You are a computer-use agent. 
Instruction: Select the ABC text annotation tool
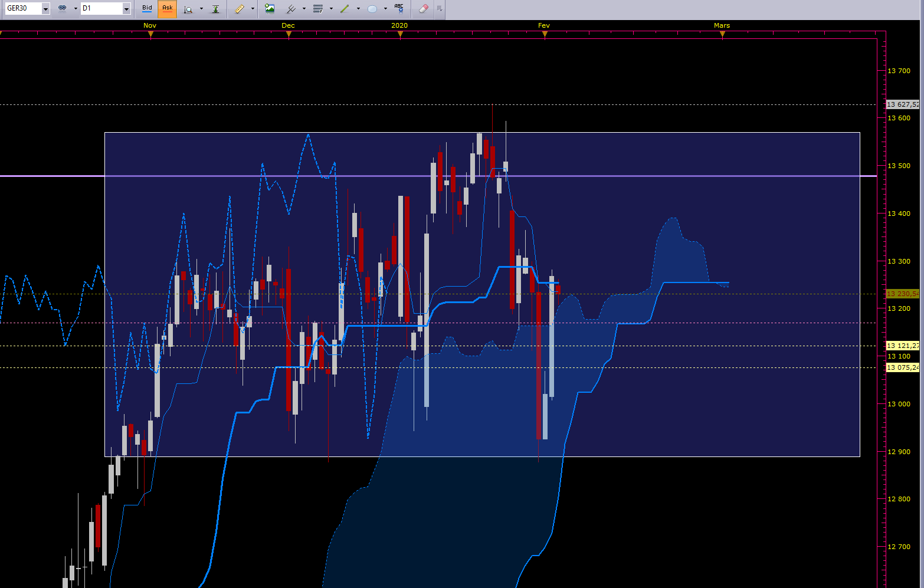[x=399, y=9]
